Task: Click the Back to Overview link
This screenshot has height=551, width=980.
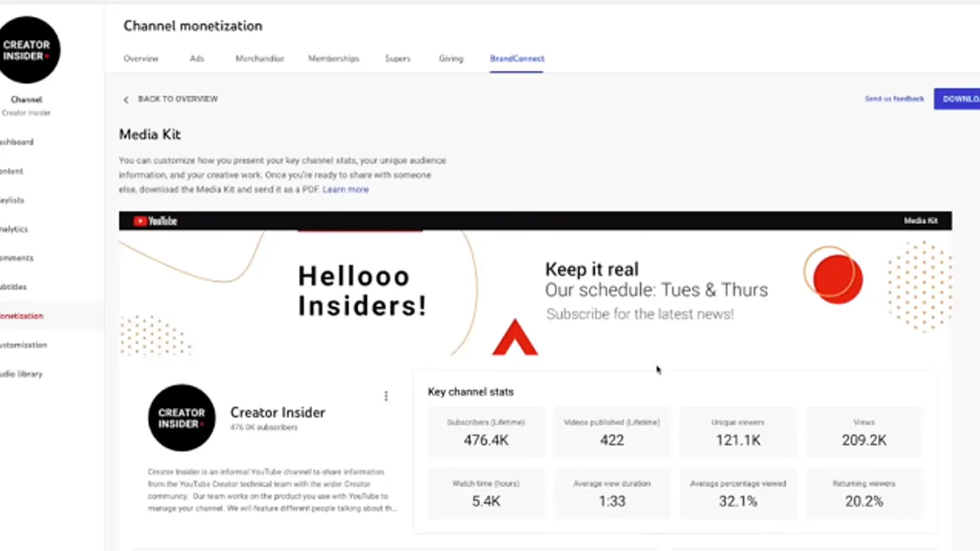Action: click(x=178, y=99)
